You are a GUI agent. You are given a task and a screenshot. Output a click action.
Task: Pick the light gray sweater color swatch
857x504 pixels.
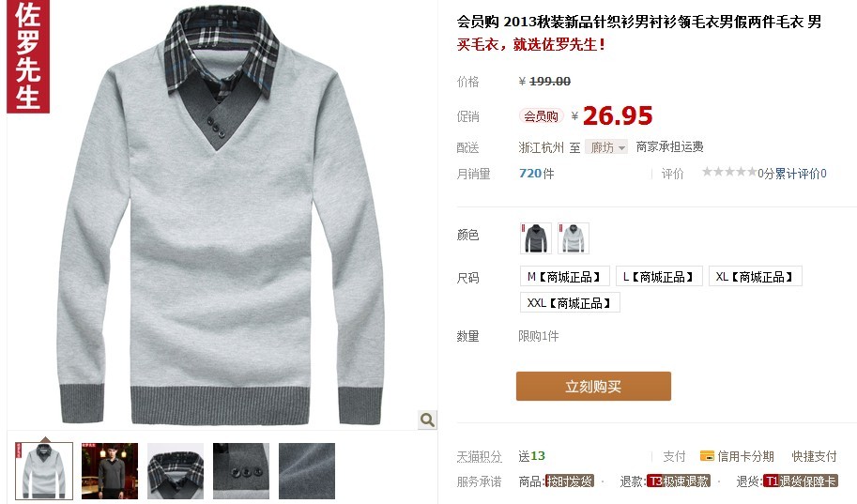click(x=574, y=238)
